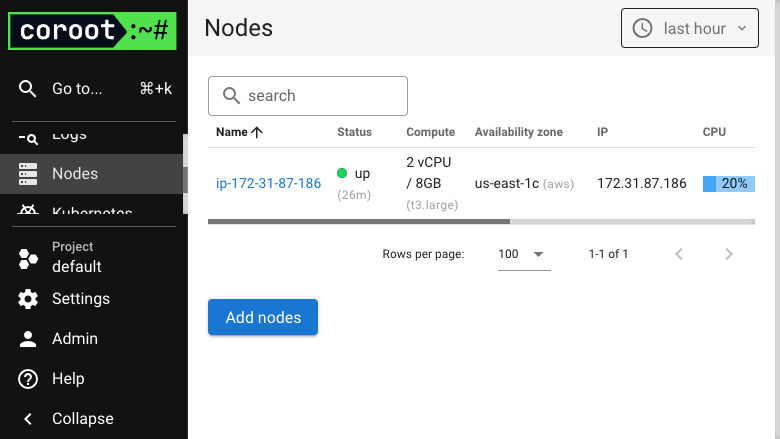Screen dimensions: 780x439
Task: Click the '172.31.87.186' IP cell
Action: (642, 183)
